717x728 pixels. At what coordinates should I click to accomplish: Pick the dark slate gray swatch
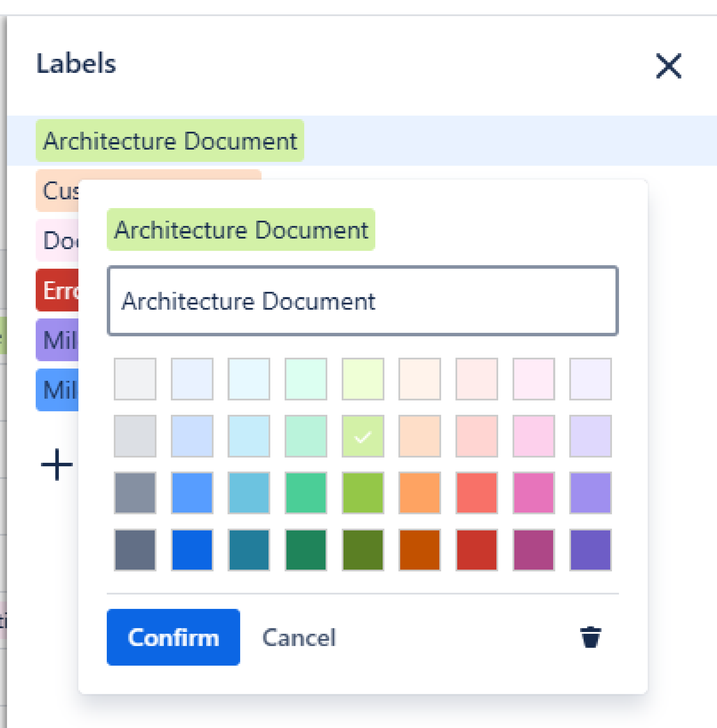click(x=135, y=550)
